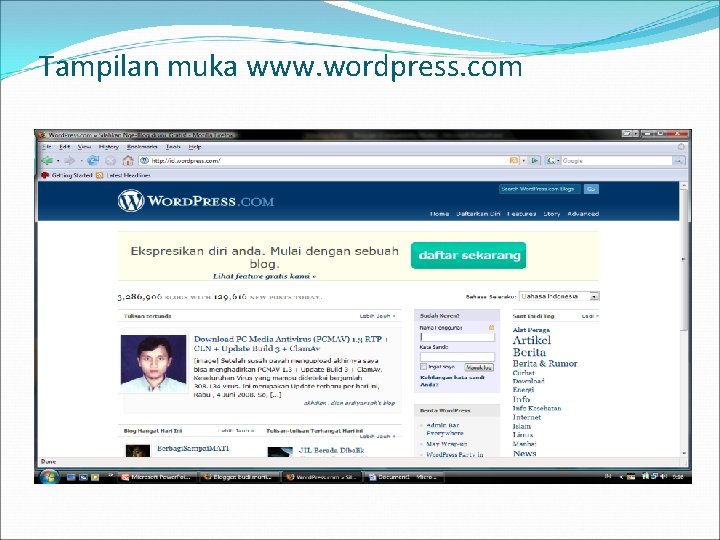Image resolution: width=720 pixels, height=540 pixels.
Task: Tick the Ingat saya checkbox
Action: (423, 367)
